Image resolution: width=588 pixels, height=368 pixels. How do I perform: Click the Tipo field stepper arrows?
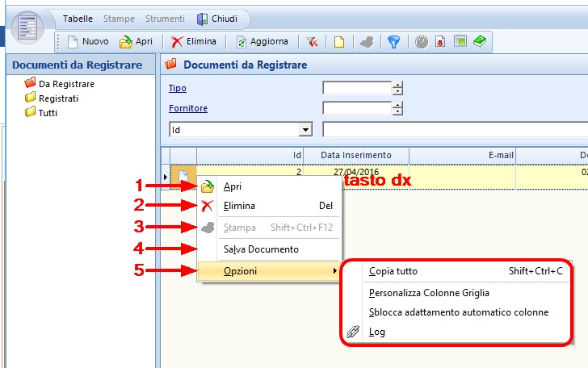[397, 88]
